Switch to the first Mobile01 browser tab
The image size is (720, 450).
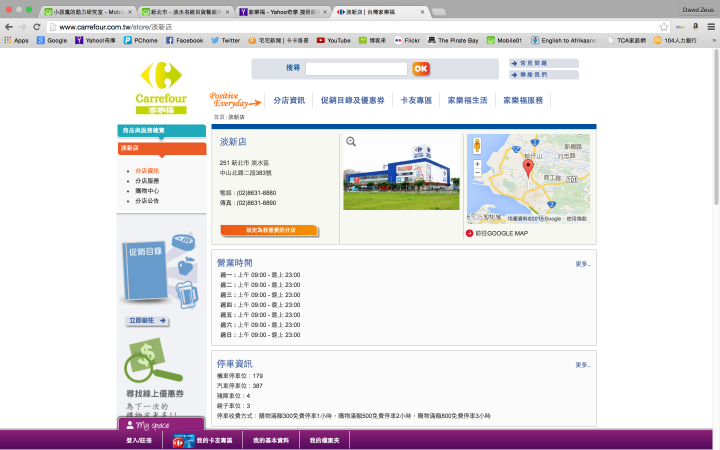coord(86,11)
